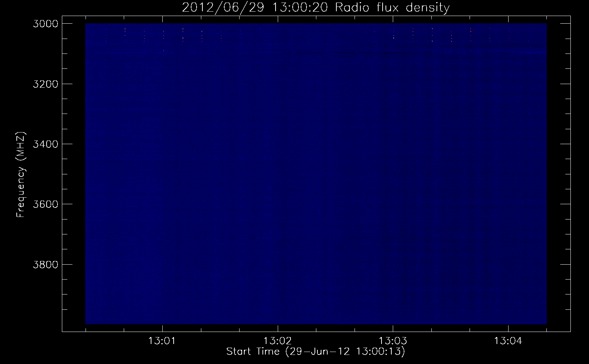The image size is (589, 364).
Task: Click the plot title "Radio flux density"
Action: (x=392, y=7)
